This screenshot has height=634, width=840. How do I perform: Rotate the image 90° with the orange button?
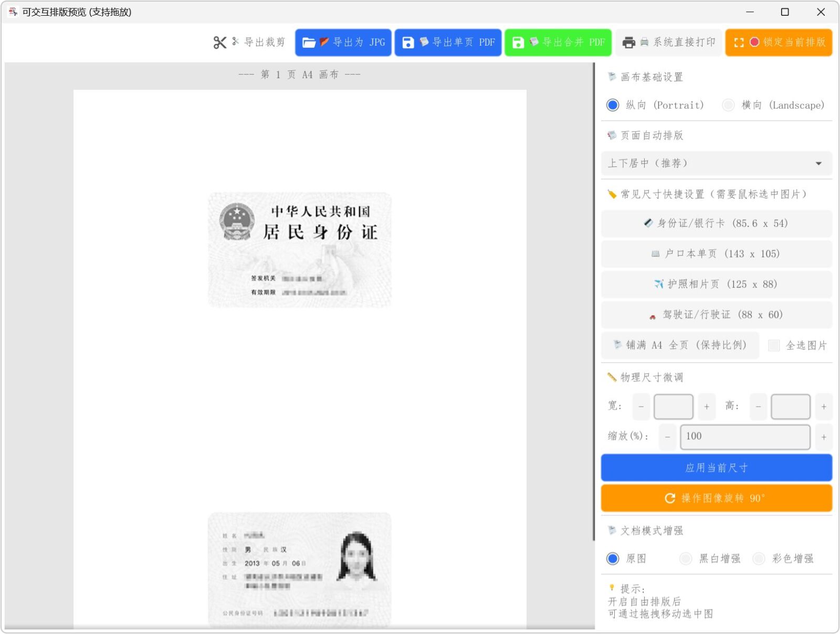(717, 498)
